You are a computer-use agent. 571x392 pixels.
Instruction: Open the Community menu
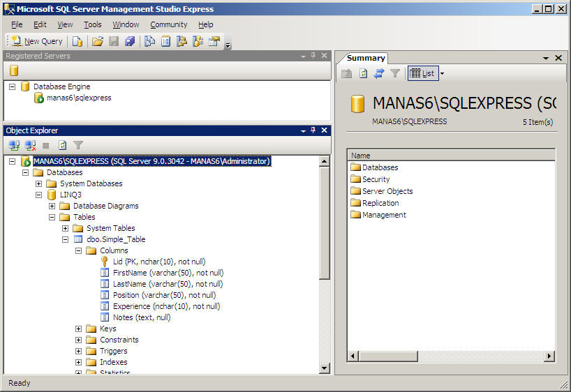pos(169,24)
